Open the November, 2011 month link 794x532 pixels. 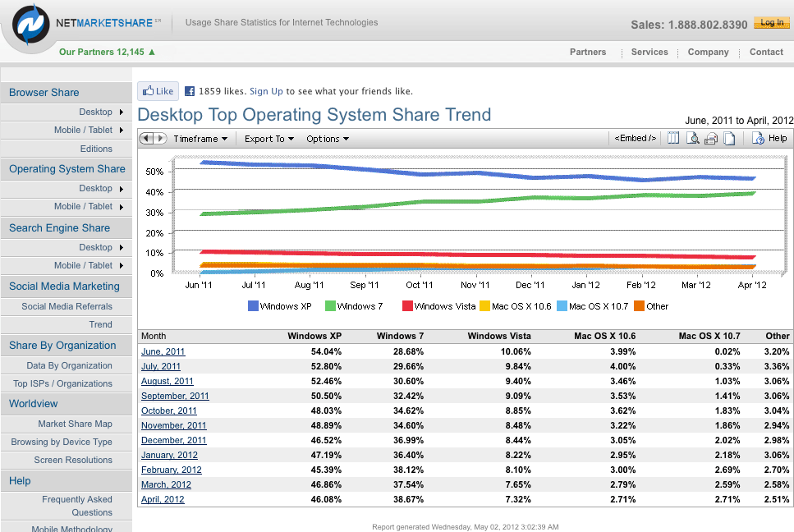coord(174,425)
